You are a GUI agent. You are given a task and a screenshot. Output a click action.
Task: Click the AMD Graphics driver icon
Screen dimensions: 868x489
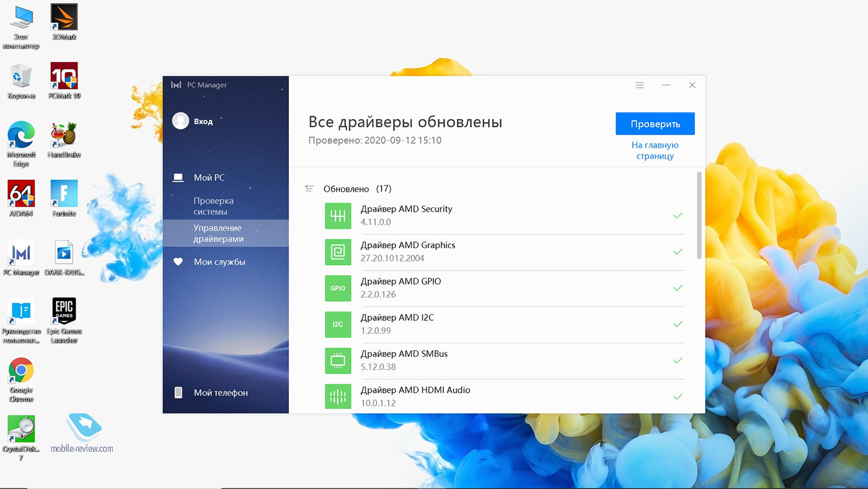pyautogui.click(x=338, y=252)
